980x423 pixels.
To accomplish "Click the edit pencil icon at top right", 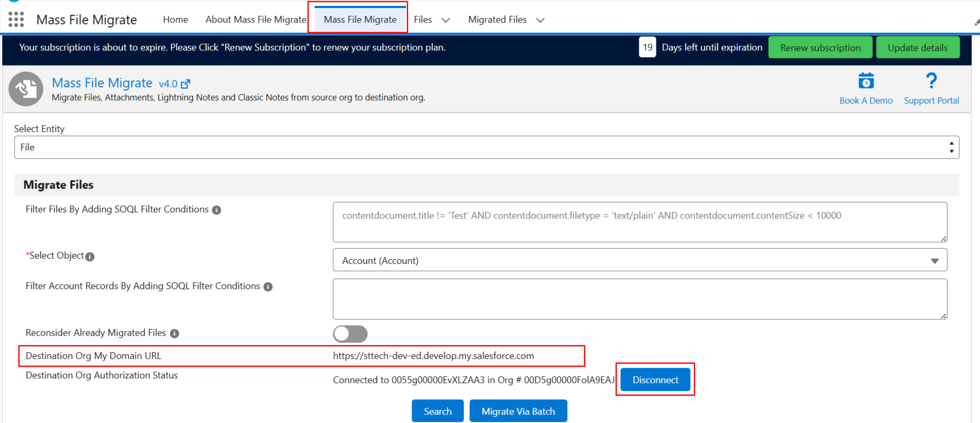I will point(976,22).
